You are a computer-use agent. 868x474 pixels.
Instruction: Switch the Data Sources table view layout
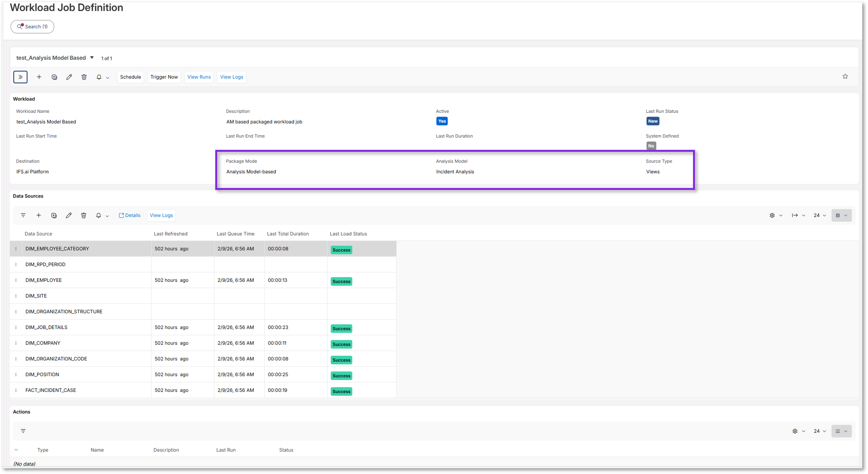click(x=841, y=215)
